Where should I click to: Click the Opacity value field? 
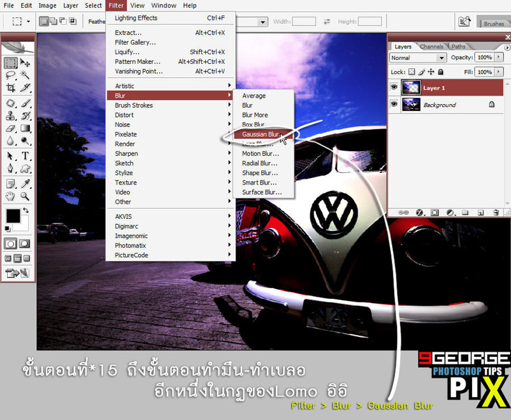(485, 57)
